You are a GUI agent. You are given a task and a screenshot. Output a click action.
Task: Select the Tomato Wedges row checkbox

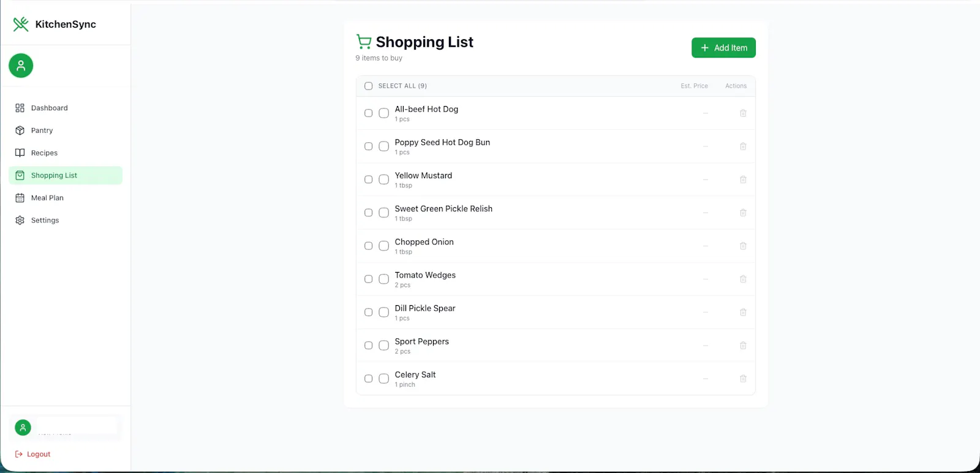point(369,279)
